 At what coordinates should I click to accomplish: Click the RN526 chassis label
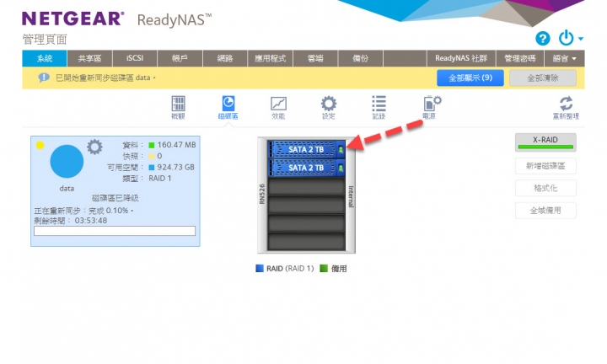coord(262,194)
